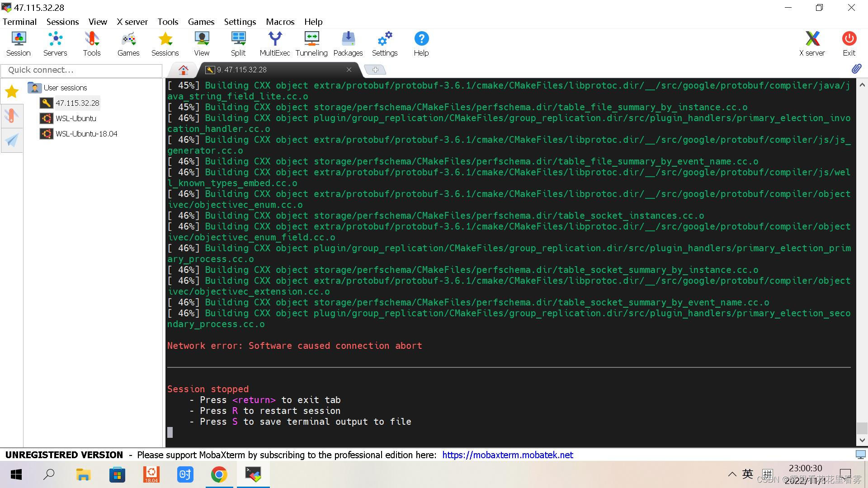Open the Windows Start menu

(16, 474)
